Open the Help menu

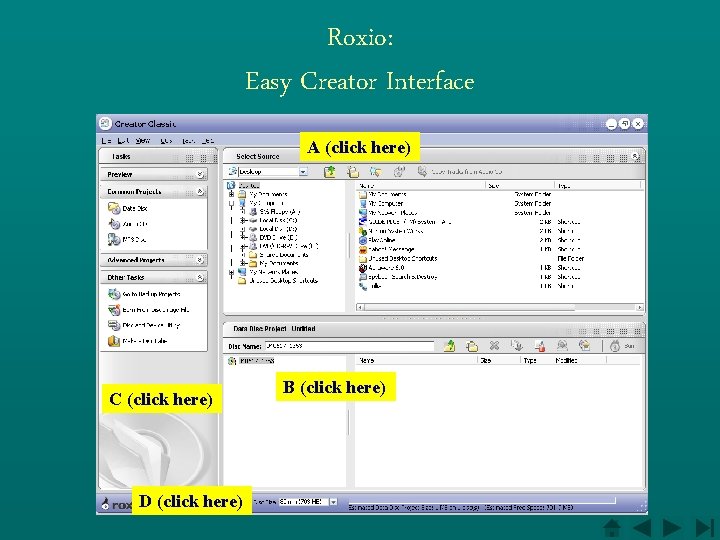tap(208, 141)
